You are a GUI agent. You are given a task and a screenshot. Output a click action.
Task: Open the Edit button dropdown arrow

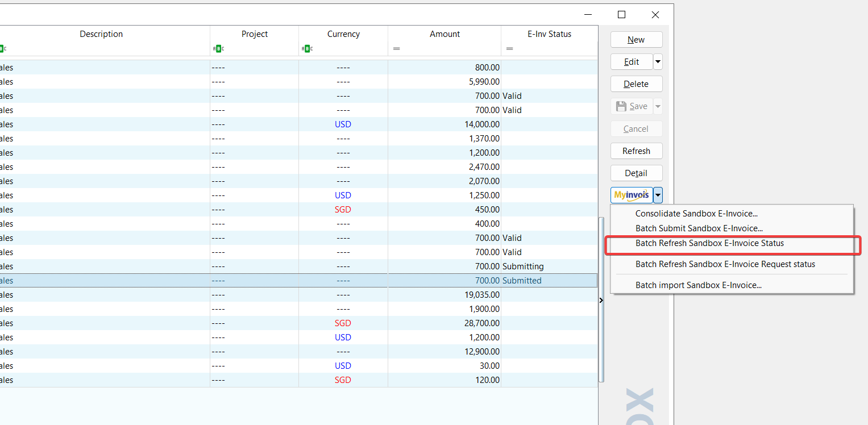tap(658, 61)
